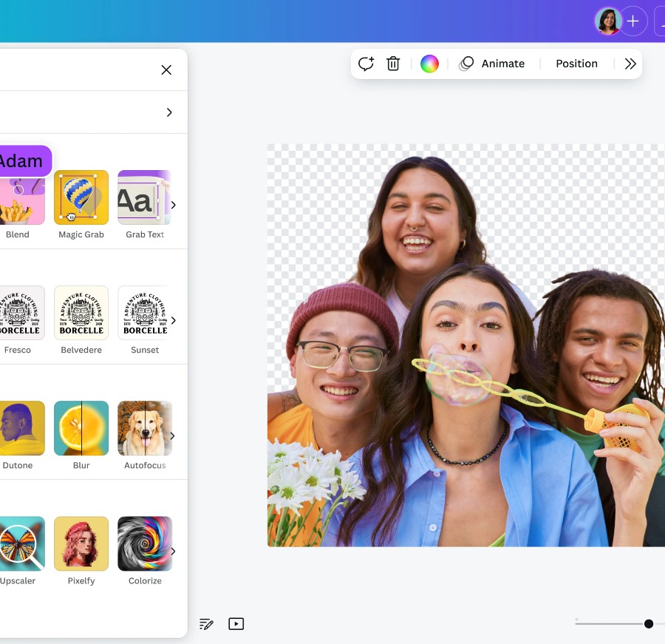Image resolution: width=665 pixels, height=644 pixels.
Task: Open the Position panel
Action: (576, 64)
